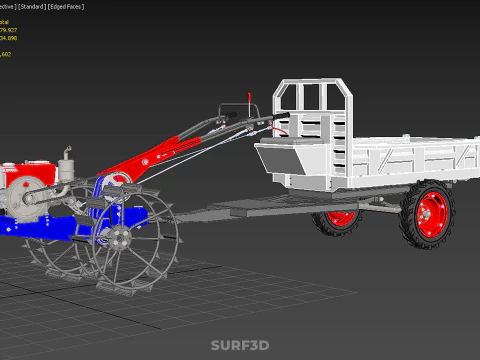
Task: Open the Standard viewport shading menu
Action: tap(32, 7)
